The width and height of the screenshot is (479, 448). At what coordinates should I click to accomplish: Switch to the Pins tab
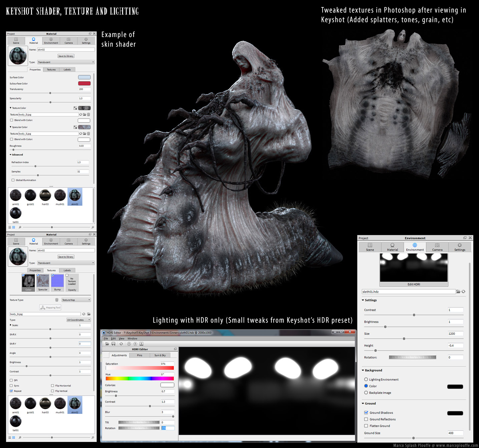tap(139, 355)
